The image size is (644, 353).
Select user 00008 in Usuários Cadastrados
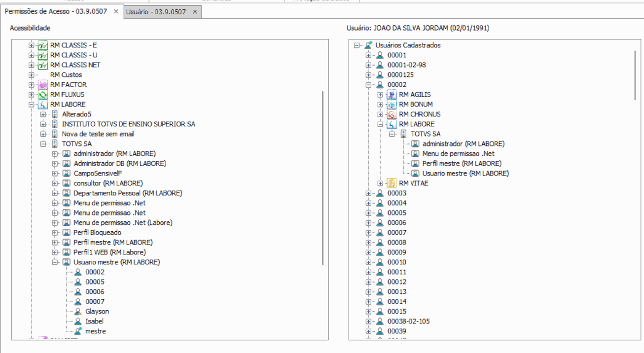(x=397, y=243)
